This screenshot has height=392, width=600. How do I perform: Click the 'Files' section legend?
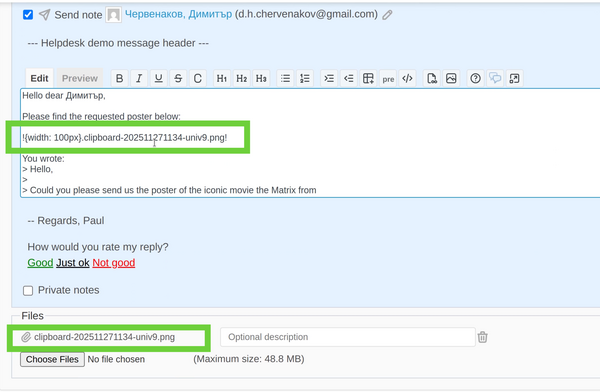33,316
